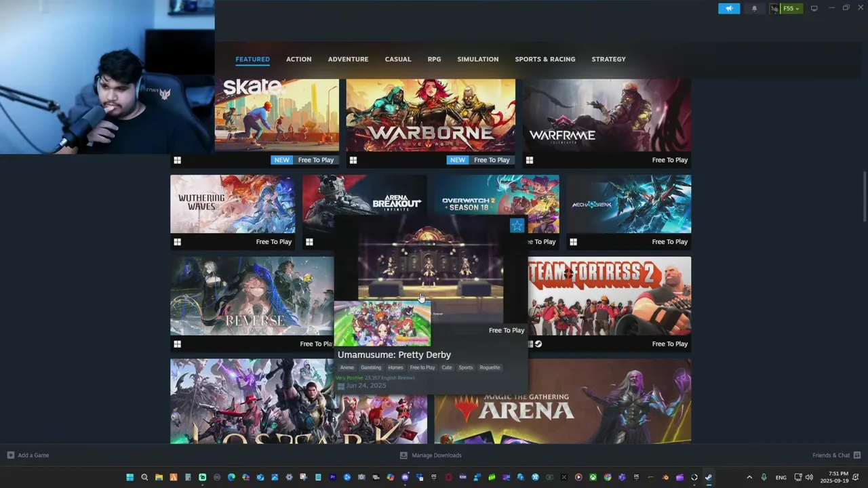The height and width of the screenshot is (488, 868).
Task: Click the Gambling tag
Action: pyautogui.click(x=371, y=367)
